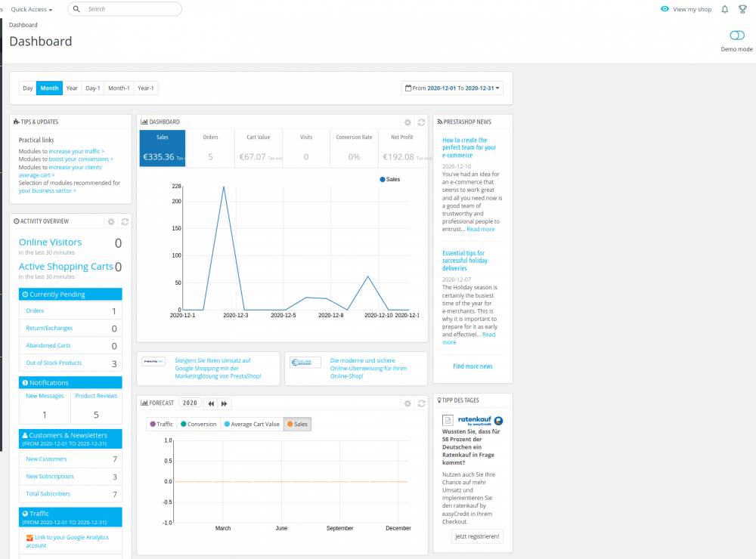Click the merchant expertise trophy icon
Screen dimensions: 756x559
tap(742, 9)
